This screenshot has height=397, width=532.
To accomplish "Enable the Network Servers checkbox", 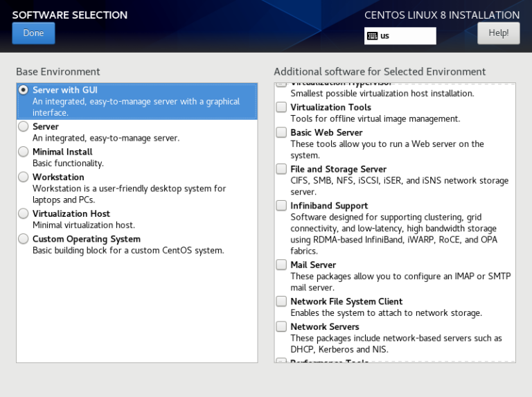I will (281, 326).
